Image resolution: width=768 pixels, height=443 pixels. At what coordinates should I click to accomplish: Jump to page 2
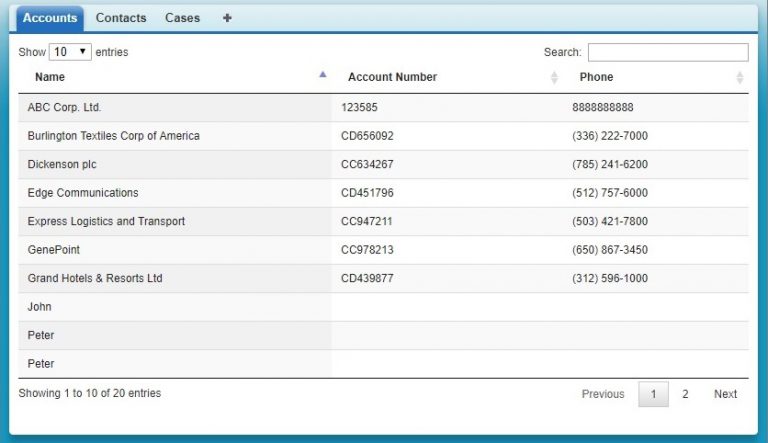tap(685, 394)
